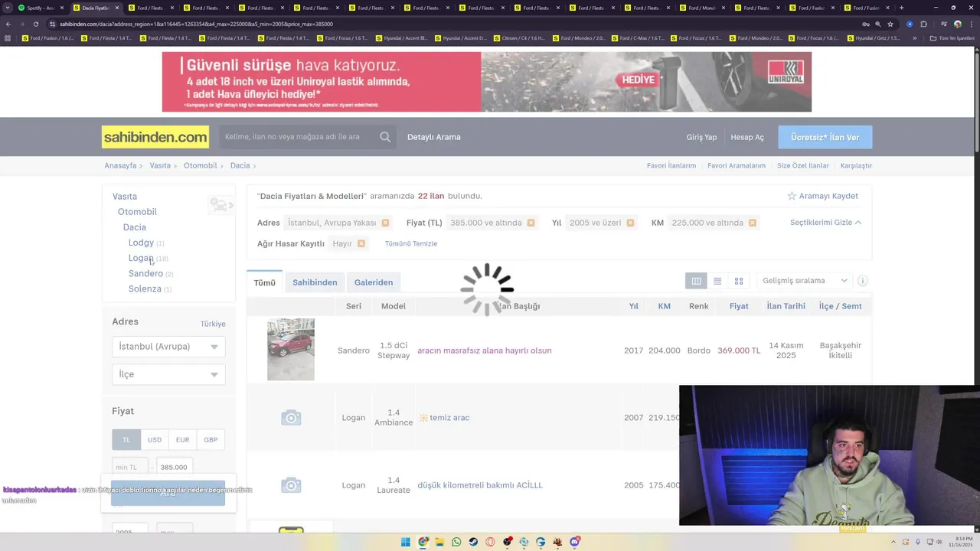Collapse filters with Seçtiklerimi Gizle
The width and height of the screenshot is (980, 551).
click(825, 223)
